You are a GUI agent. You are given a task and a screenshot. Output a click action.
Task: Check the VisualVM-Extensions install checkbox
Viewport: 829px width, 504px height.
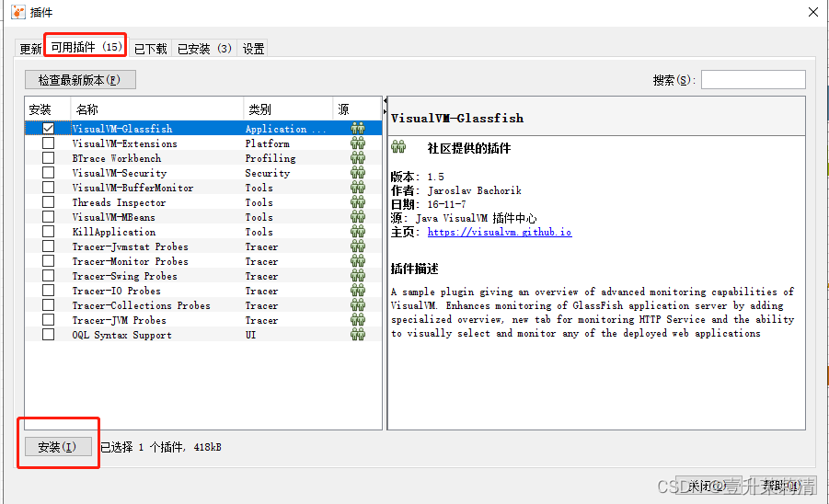(x=48, y=143)
